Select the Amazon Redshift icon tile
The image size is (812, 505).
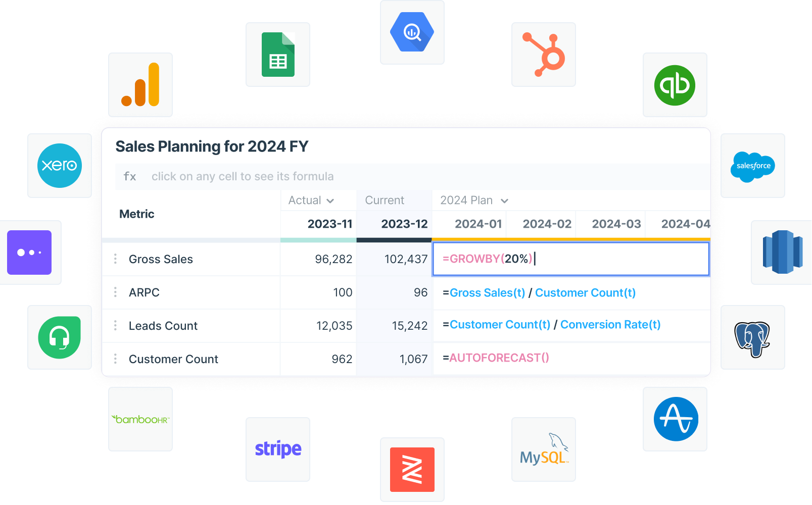(782, 252)
